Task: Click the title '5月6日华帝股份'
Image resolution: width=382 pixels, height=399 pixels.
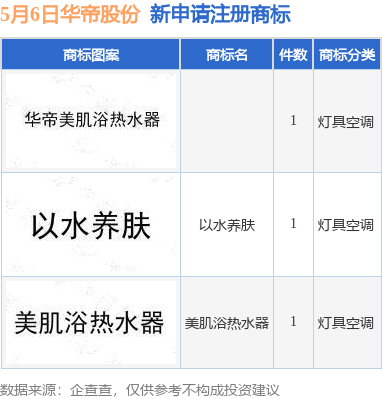Action: [70, 14]
